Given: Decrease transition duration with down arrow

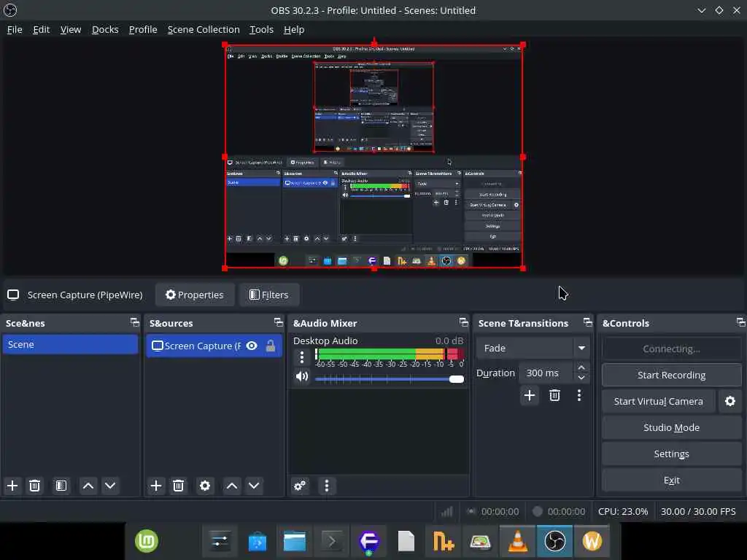Looking at the screenshot, I should 581,378.
